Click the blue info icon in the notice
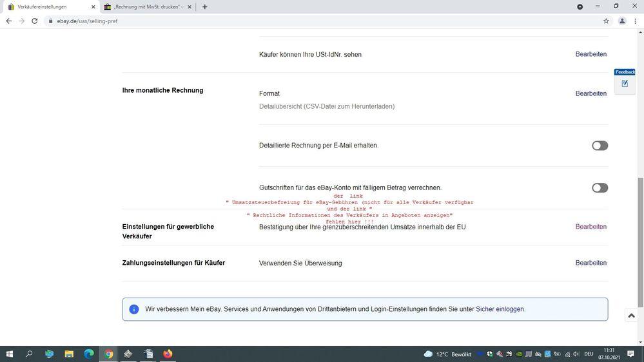Image resolution: width=644 pixels, height=362 pixels. 134,309
